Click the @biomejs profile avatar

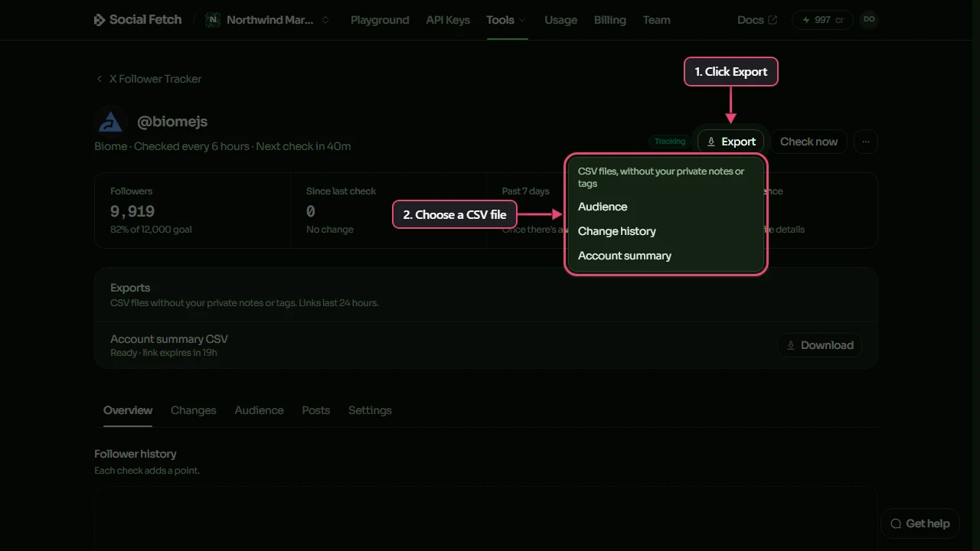pyautogui.click(x=111, y=122)
